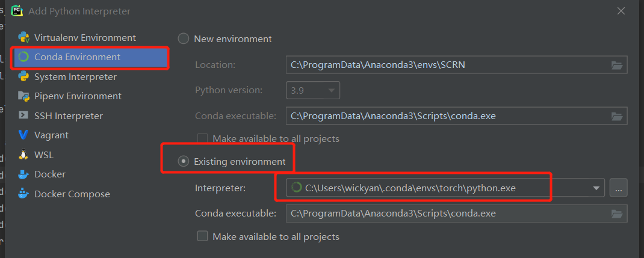Open the Docker Compose option
This screenshot has width=644, height=258.
point(72,194)
